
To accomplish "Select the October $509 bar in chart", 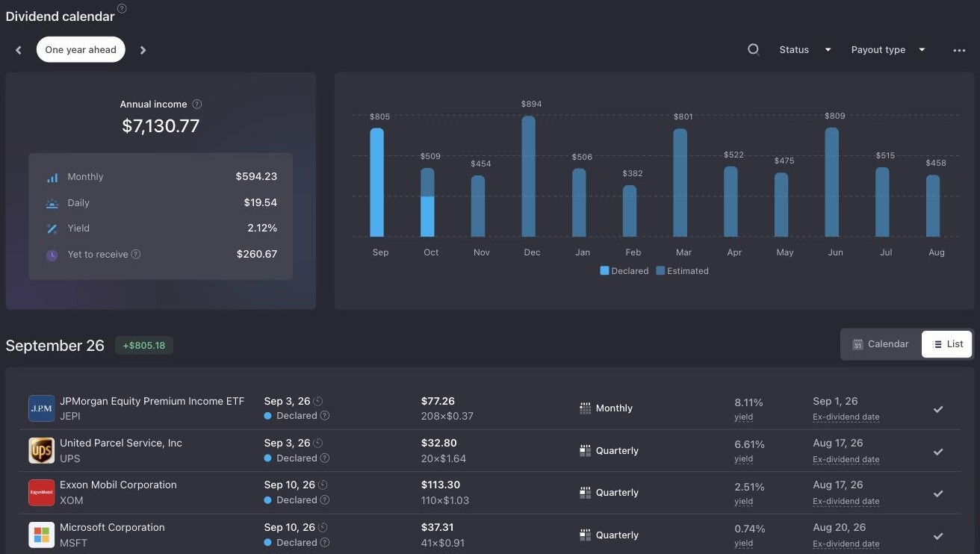I will pyautogui.click(x=427, y=202).
